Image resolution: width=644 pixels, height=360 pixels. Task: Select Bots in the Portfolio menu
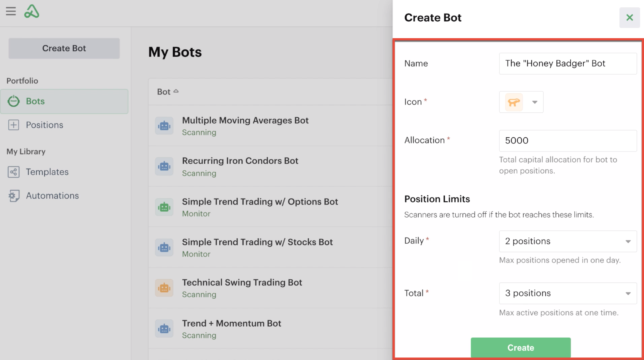[64, 101]
